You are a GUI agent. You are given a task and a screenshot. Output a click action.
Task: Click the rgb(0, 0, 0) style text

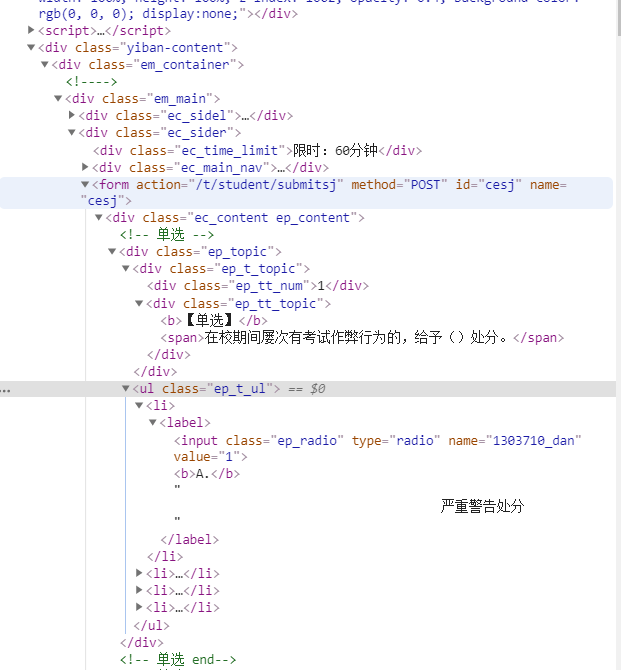pyautogui.click(x=85, y=14)
